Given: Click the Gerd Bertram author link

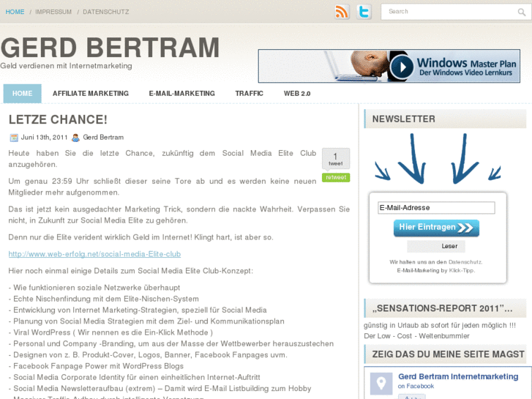Looking at the screenshot, I should [x=103, y=137].
